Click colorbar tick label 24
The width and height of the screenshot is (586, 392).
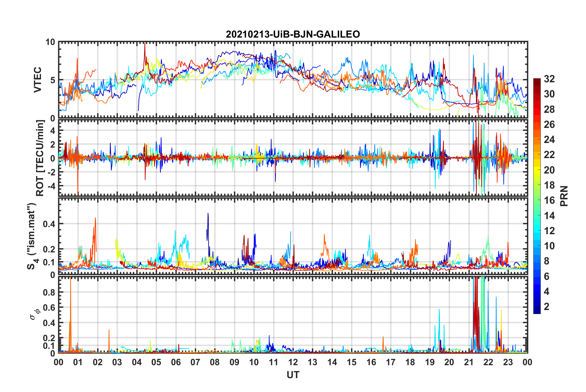click(x=549, y=140)
